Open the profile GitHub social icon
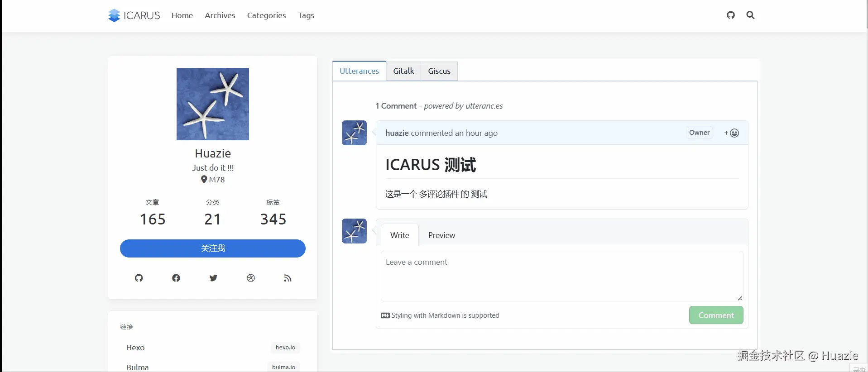This screenshot has height=372, width=868. (139, 278)
